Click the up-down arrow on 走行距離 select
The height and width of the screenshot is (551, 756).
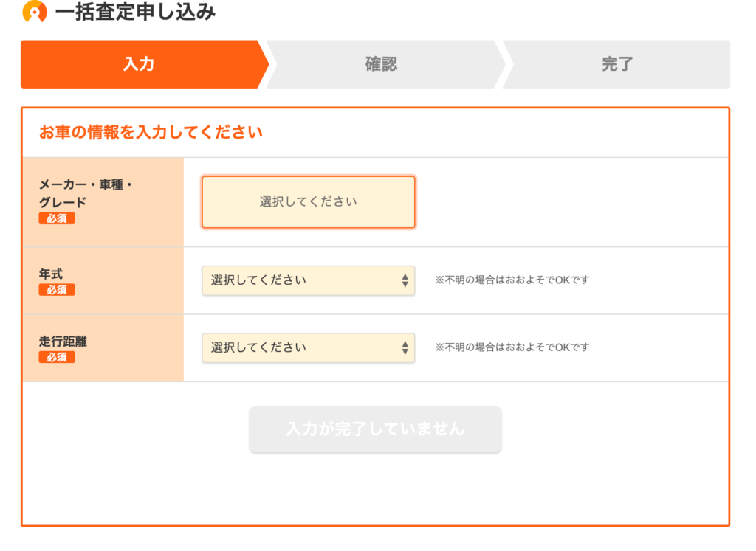tap(405, 347)
